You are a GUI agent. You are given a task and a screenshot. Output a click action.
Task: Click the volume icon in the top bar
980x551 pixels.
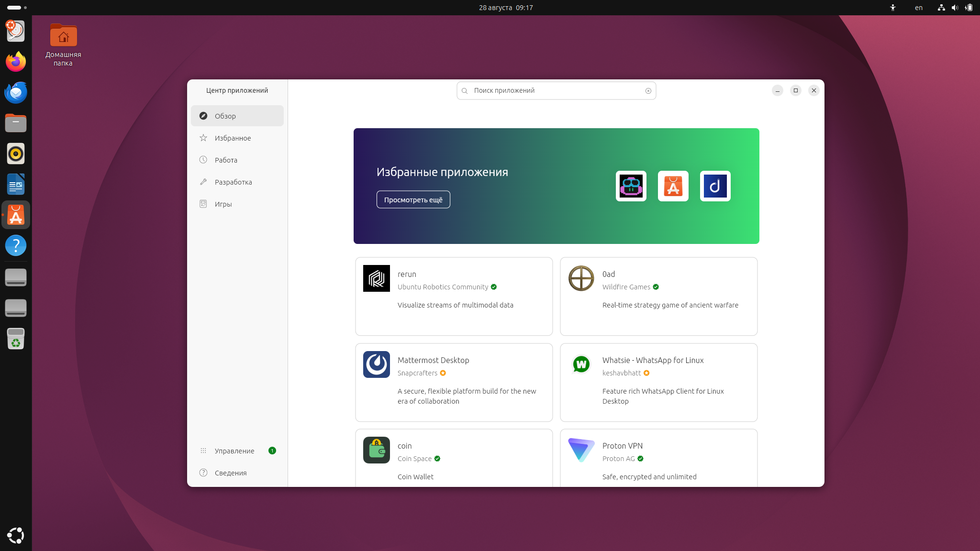[x=955, y=8]
